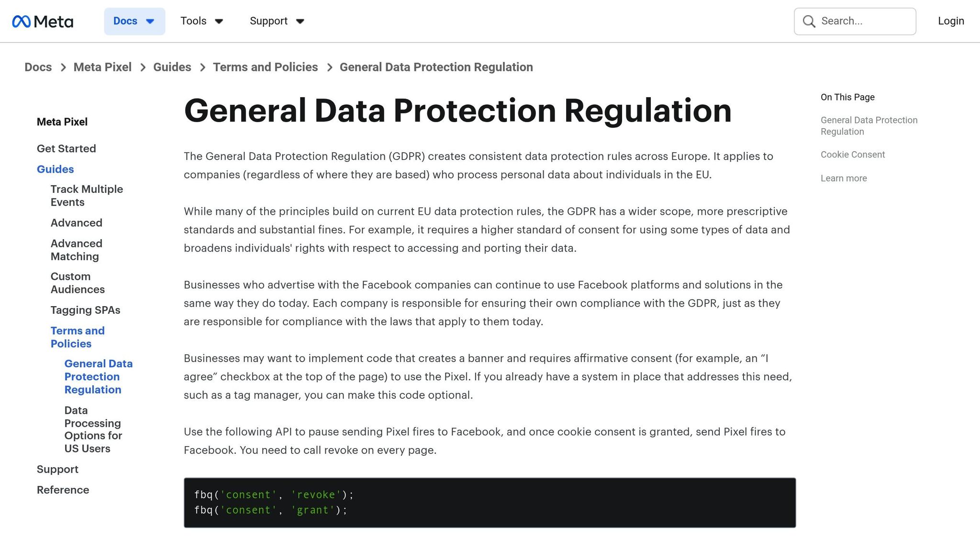Open Terms and Policies breadcrumb link
Image resolution: width=980 pixels, height=551 pixels.
click(265, 67)
